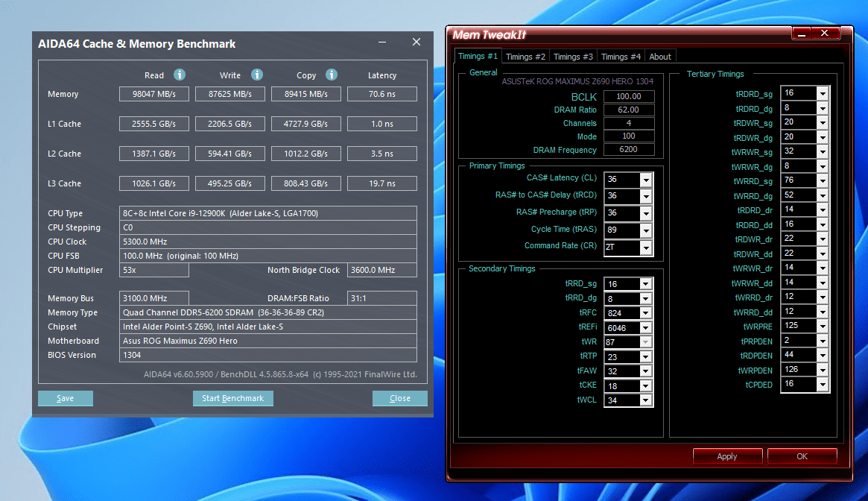The width and height of the screenshot is (868, 501).
Task: Click OK in Mem TweakIt
Action: point(802,456)
